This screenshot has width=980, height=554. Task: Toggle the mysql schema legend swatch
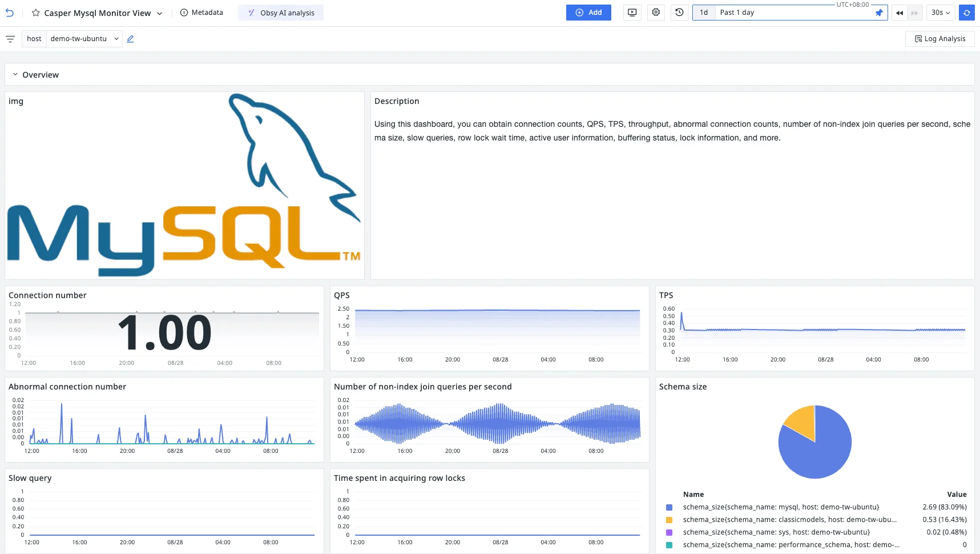tap(669, 507)
